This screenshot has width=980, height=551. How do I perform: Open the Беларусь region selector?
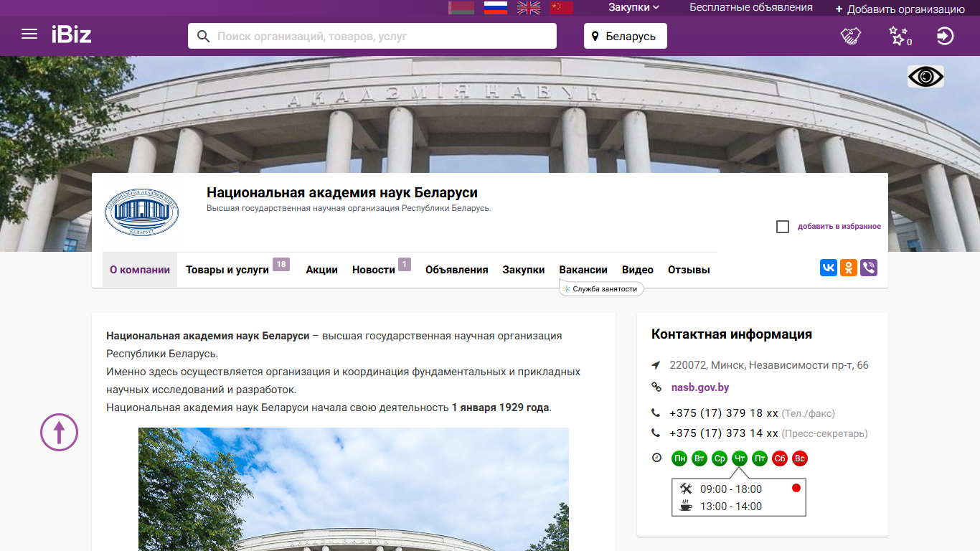click(626, 36)
